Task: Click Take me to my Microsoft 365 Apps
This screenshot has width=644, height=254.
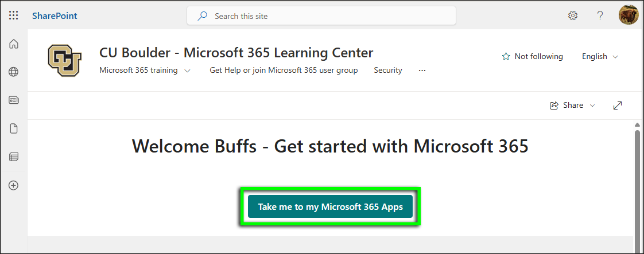Action: (330, 207)
